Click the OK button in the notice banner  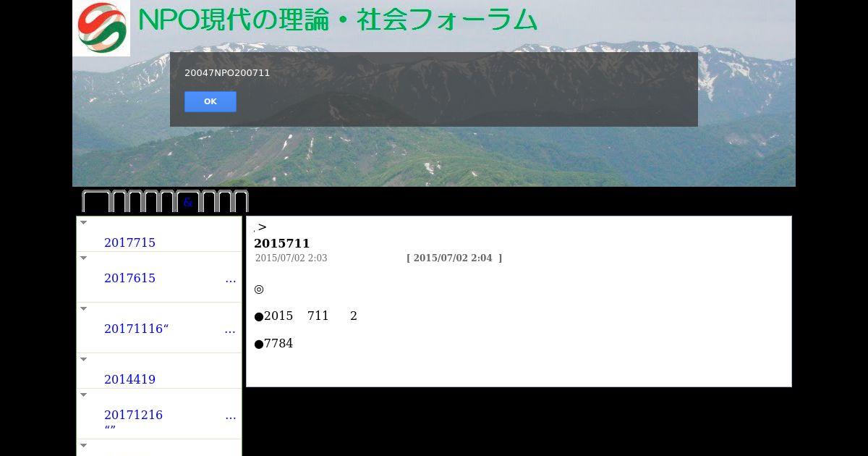pos(210,101)
